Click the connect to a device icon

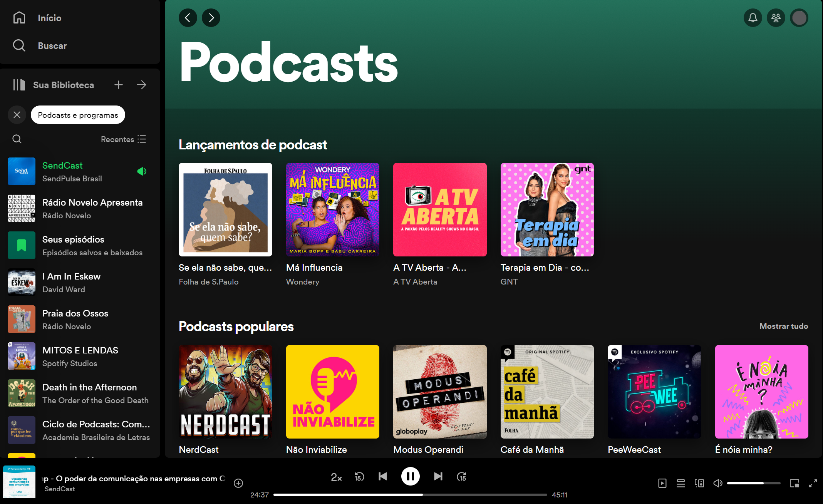coord(700,483)
